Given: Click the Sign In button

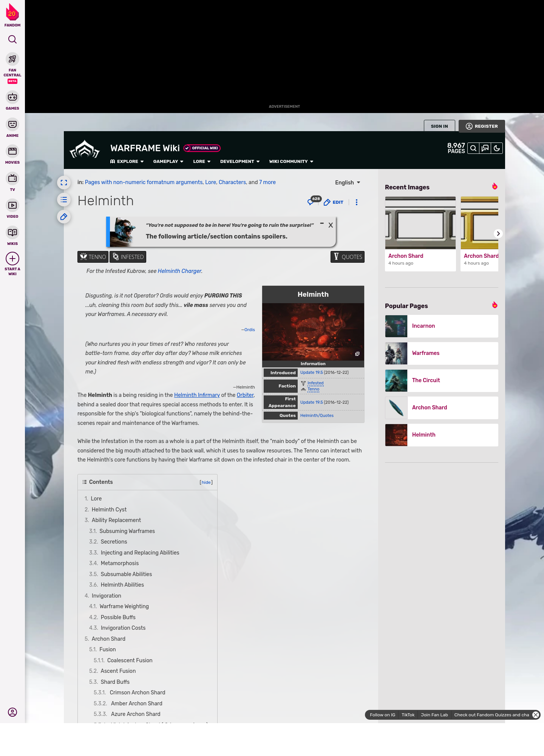Looking at the screenshot, I should tap(439, 126).
